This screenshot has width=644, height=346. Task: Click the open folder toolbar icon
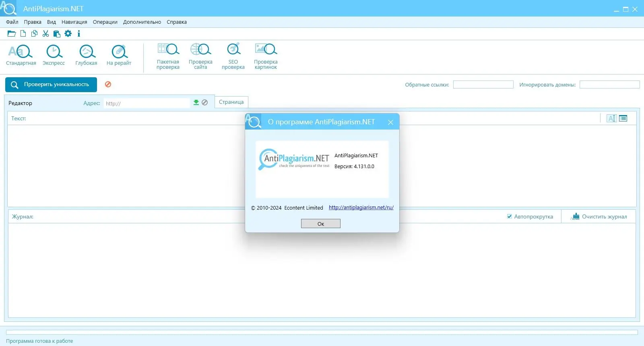(12, 34)
